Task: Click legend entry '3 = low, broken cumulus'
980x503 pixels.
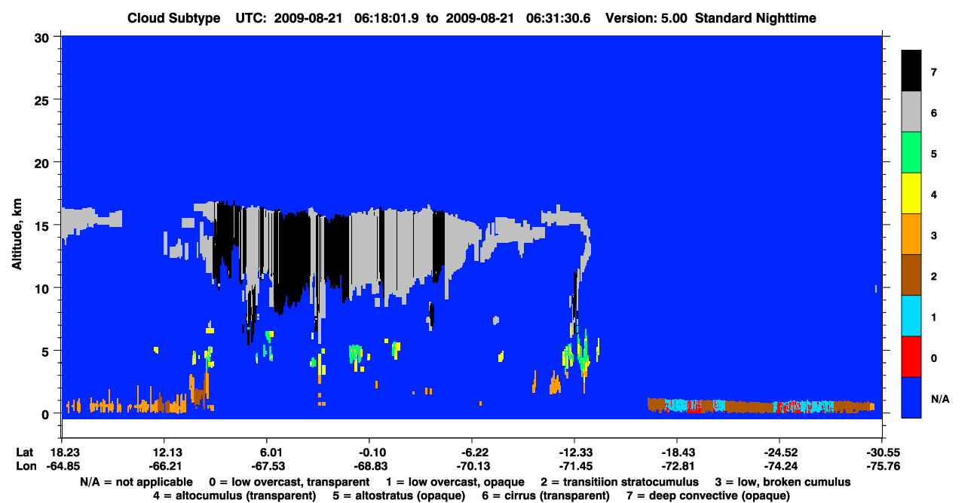Action: 782,481
